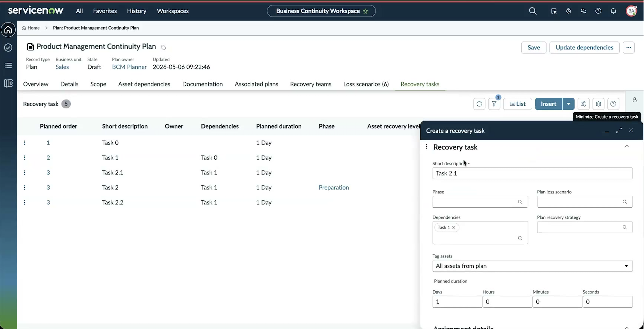Open the global search icon
This screenshot has height=329, width=644.
pos(532,11)
